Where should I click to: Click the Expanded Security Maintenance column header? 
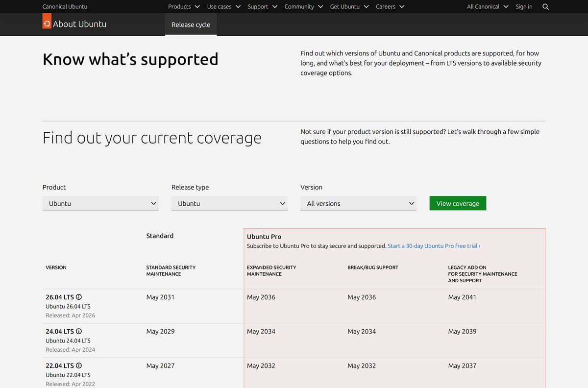point(271,270)
